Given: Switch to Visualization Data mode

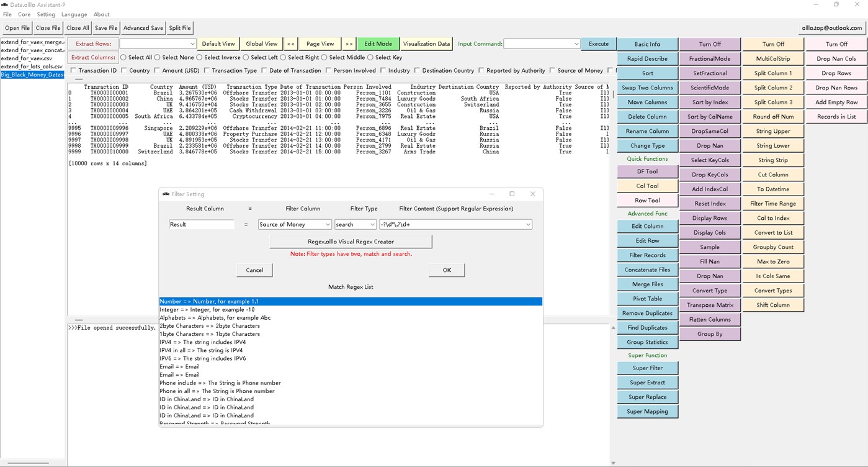Looking at the screenshot, I should pyautogui.click(x=426, y=43).
